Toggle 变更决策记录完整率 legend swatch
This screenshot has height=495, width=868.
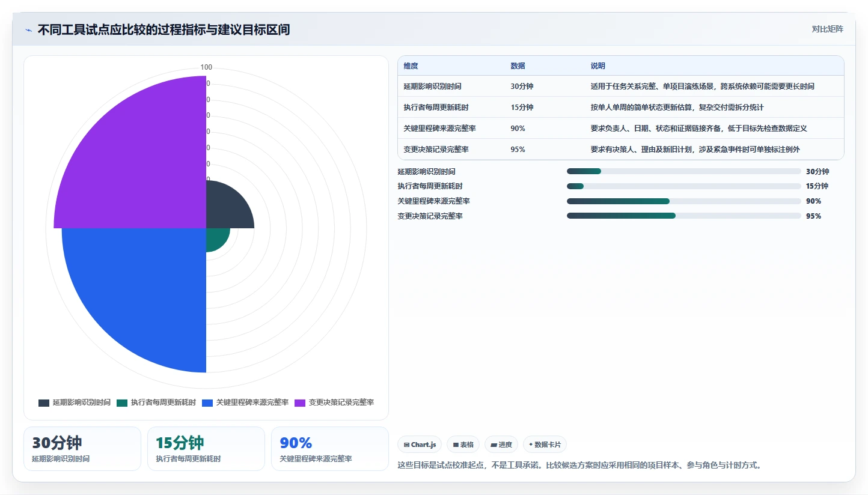(x=300, y=402)
